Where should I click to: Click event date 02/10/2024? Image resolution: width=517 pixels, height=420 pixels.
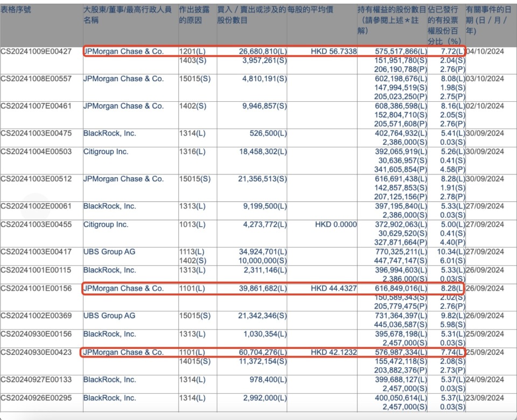tap(485, 106)
